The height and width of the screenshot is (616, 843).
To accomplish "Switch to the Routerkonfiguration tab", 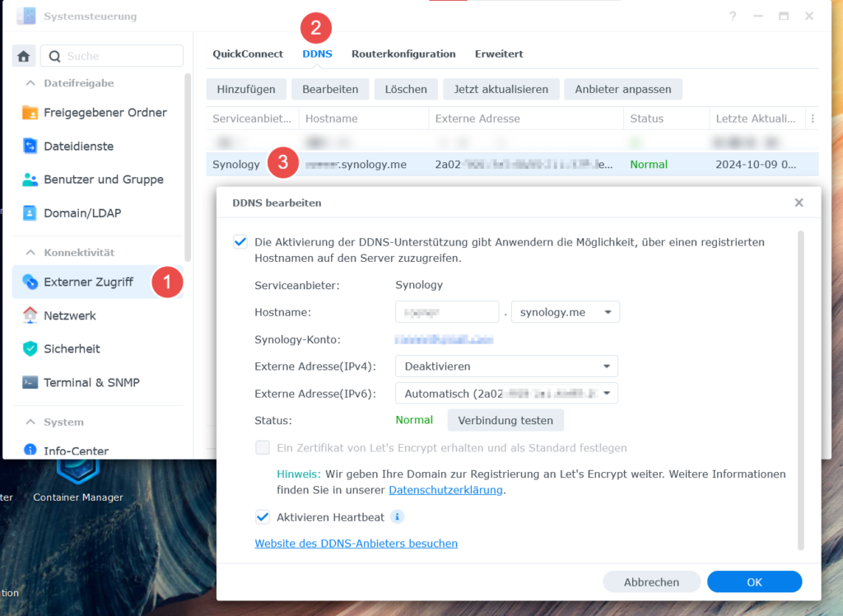I will pos(403,54).
